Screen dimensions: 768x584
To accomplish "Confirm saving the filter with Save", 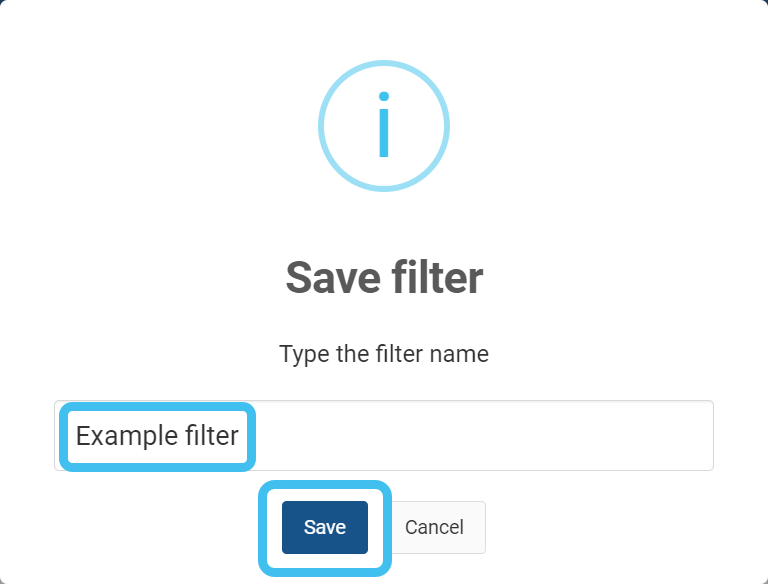I will click(324, 527).
